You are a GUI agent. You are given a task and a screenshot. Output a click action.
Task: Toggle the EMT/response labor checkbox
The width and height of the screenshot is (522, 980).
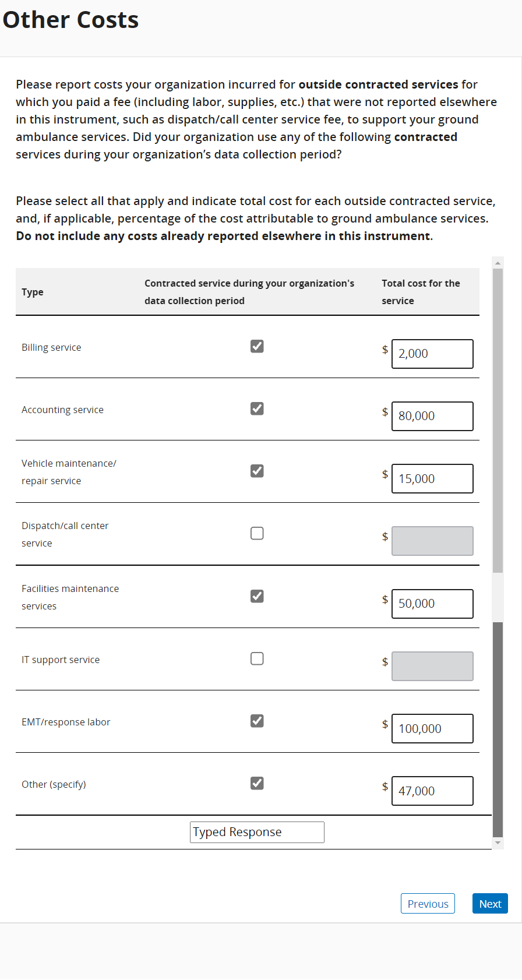[257, 721]
